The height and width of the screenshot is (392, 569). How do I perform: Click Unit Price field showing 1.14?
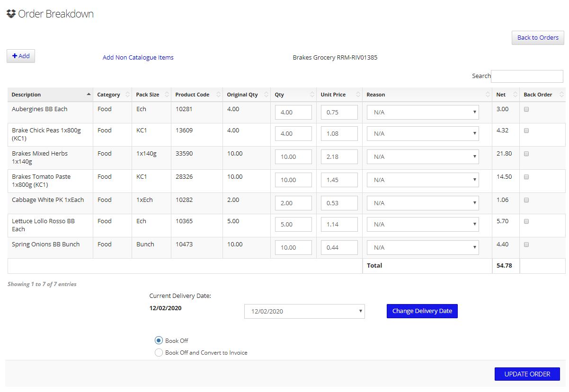pyautogui.click(x=339, y=225)
